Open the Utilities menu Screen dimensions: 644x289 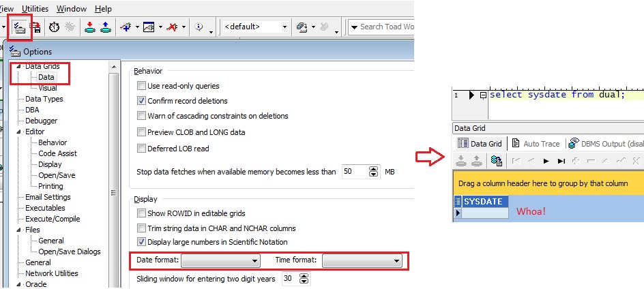click(x=35, y=9)
